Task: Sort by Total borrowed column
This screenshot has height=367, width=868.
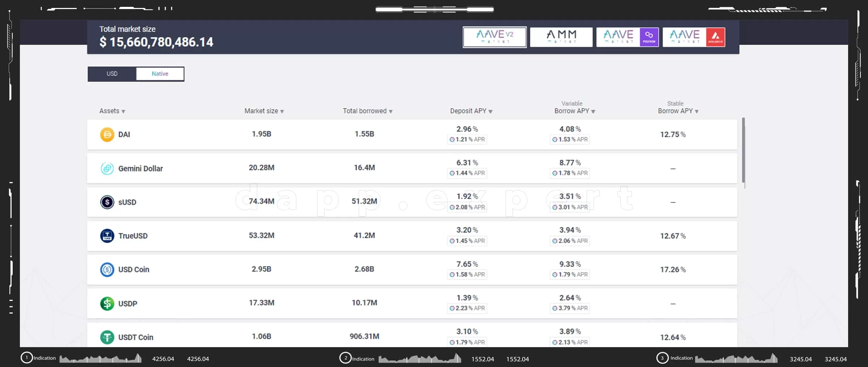Action: 368,111
